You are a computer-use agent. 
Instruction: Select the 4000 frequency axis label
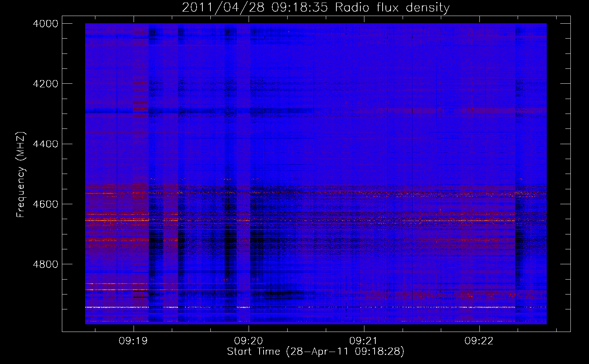(46, 24)
